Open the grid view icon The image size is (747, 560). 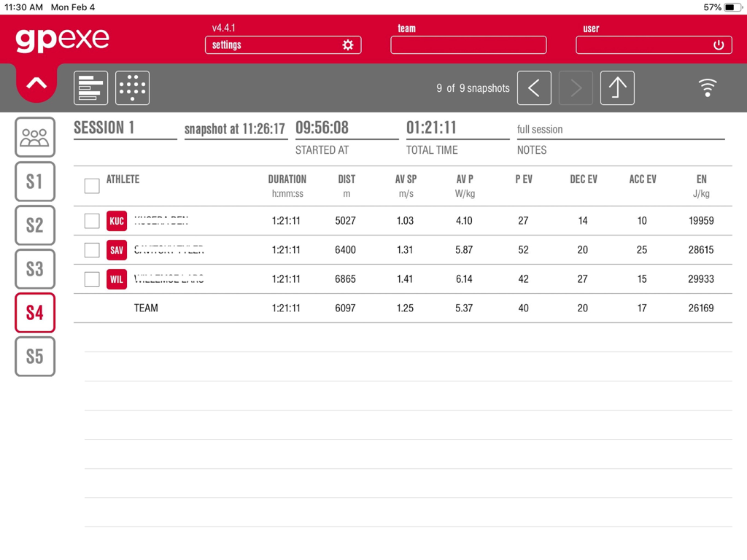click(x=131, y=87)
